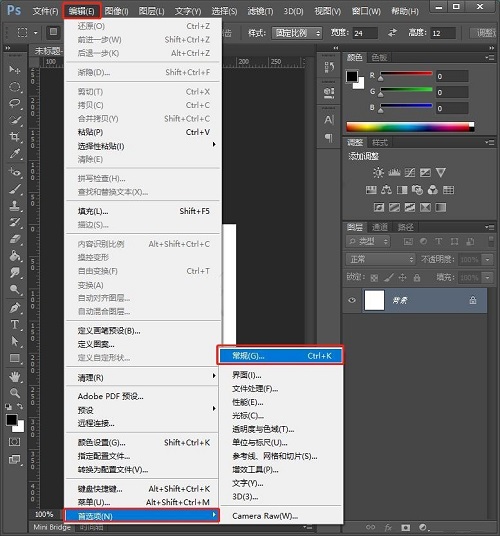Toggle lock position
The height and width of the screenshot is (536, 500).
(x=403, y=278)
